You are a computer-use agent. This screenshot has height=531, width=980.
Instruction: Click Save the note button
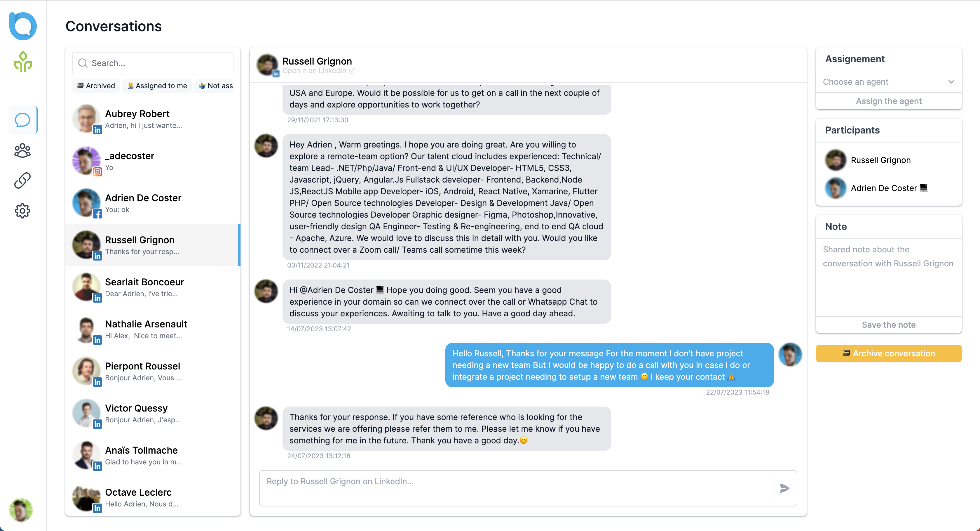[x=888, y=325]
